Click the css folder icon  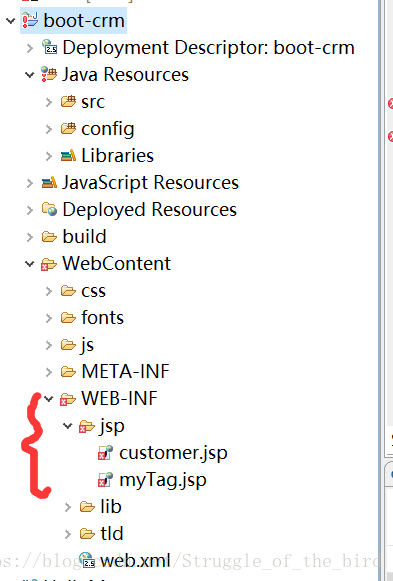[x=68, y=290]
